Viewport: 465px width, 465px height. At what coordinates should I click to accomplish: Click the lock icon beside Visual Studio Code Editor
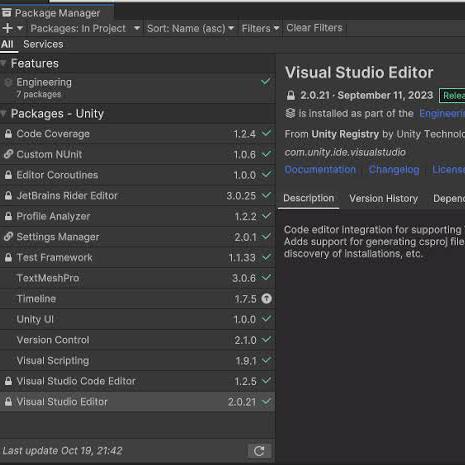pos(8,381)
